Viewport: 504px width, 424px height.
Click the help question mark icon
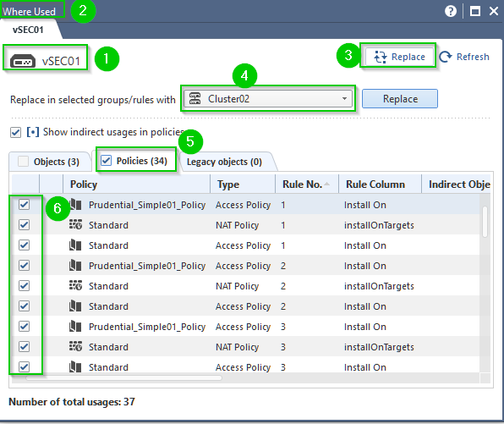[x=451, y=11]
